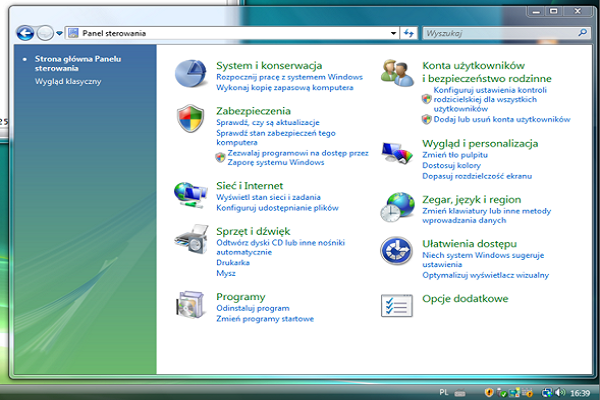Click the keyboard icon in language bar
600x400 pixels.
click(x=460, y=393)
